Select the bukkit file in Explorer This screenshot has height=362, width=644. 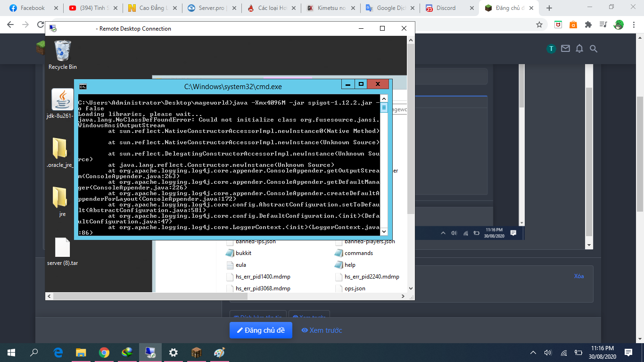pos(239,253)
